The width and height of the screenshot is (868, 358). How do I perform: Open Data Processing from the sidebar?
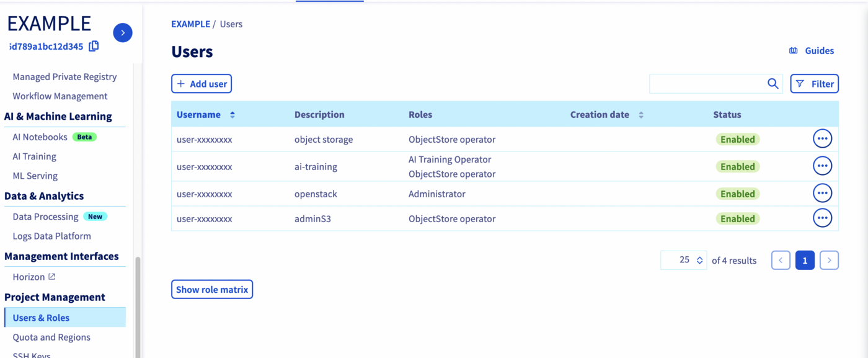(x=45, y=216)
